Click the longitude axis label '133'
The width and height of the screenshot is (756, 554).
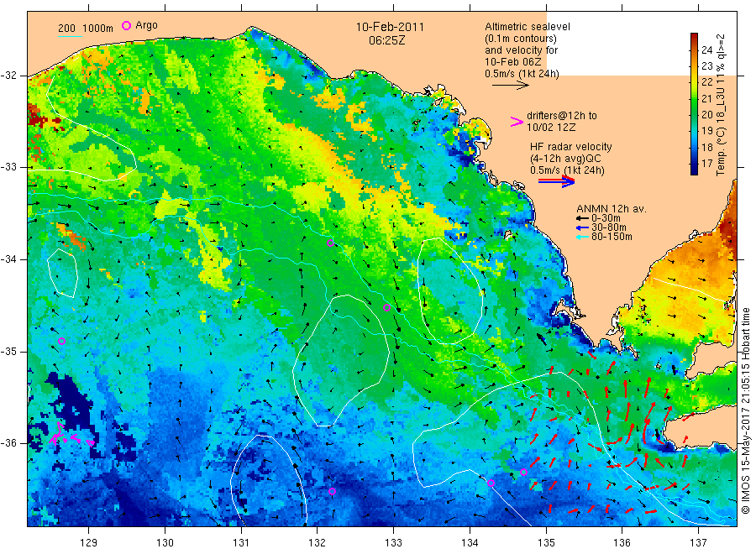point(393,543)
